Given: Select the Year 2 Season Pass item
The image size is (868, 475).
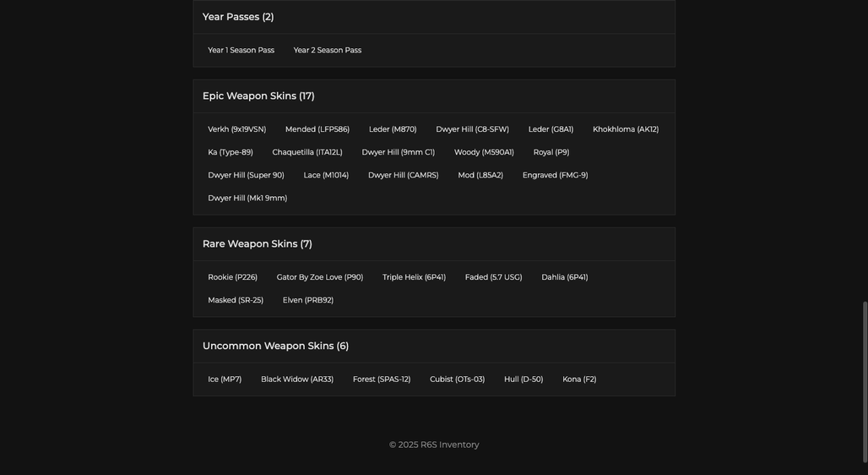Looking at the screenshot, I should click(x=327, y=50).
